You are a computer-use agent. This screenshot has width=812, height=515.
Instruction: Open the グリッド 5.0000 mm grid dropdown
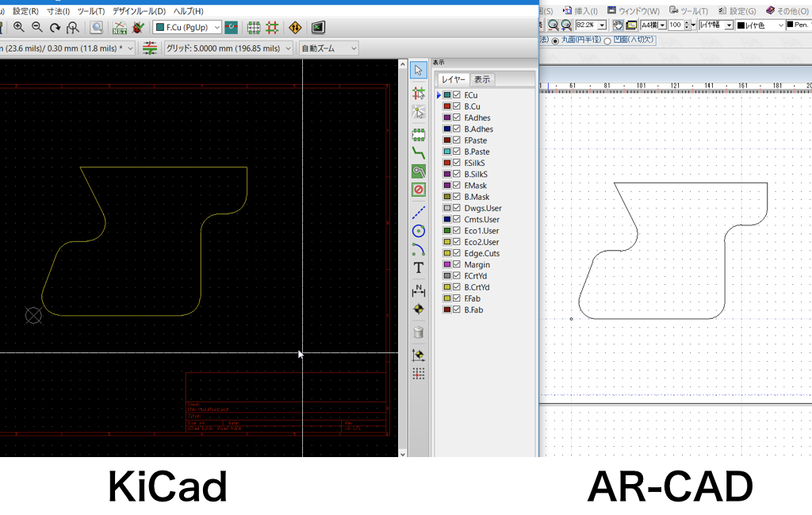click(228, 48)
